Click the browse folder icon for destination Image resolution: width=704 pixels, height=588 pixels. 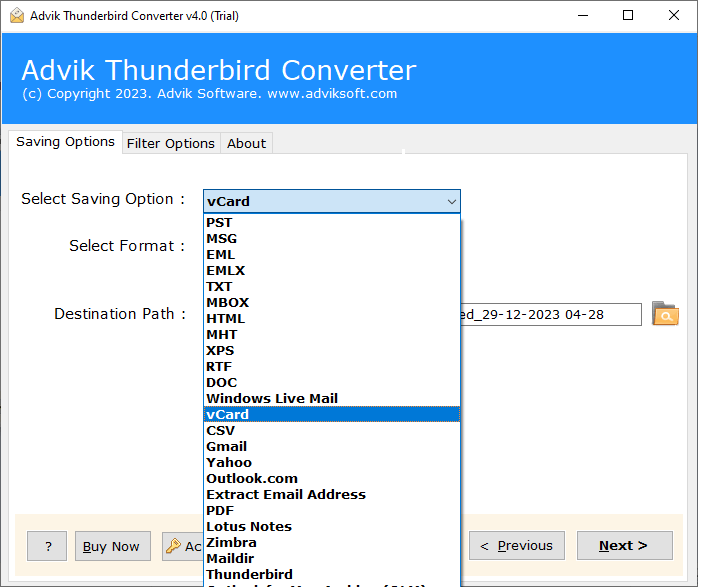pos(665,314)
